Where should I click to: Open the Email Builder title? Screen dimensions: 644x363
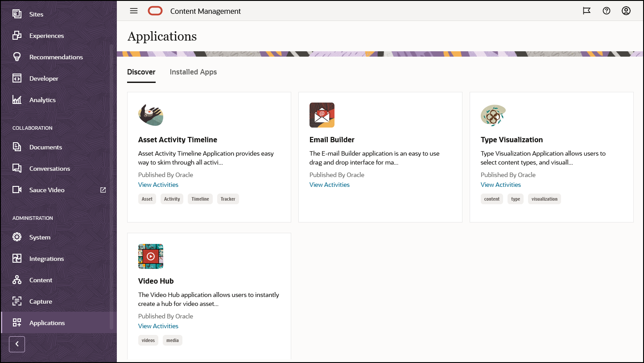coord(332,140)
